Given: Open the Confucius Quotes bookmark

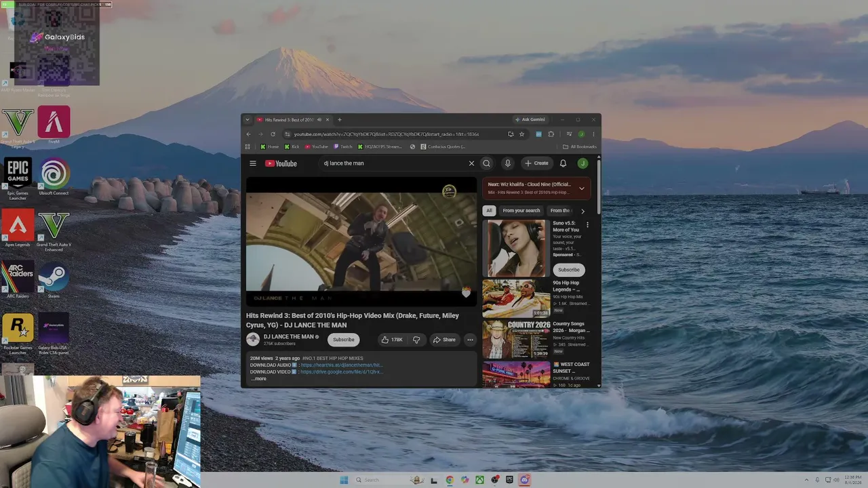Looking at the screenshot, I should tap(443, 146).
